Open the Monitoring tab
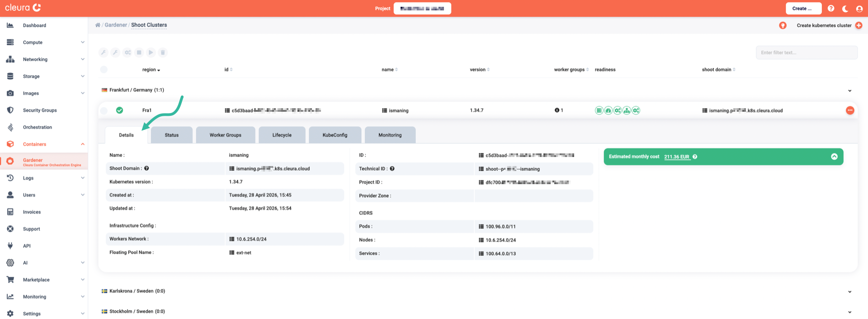 390,135
